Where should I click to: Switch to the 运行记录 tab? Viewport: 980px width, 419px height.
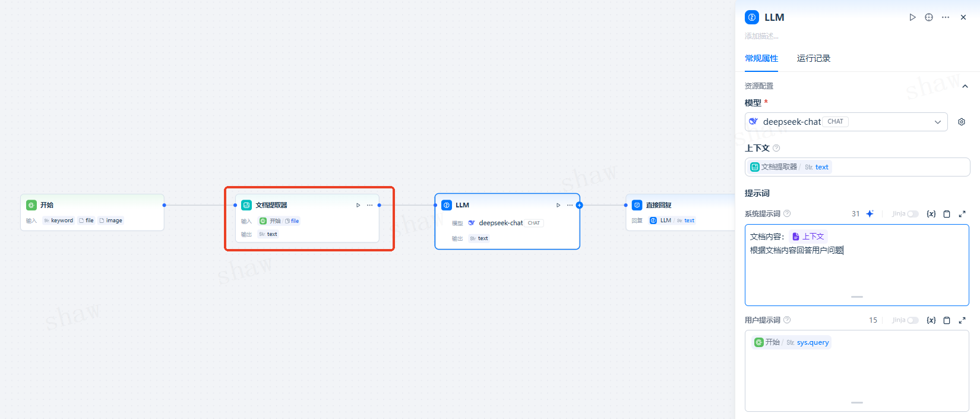tap(813, 58)
